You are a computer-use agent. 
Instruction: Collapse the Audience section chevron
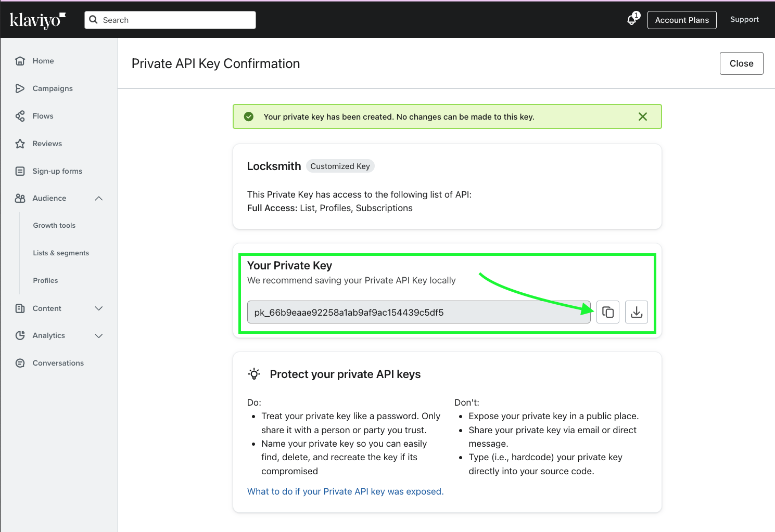pos(99,198)
